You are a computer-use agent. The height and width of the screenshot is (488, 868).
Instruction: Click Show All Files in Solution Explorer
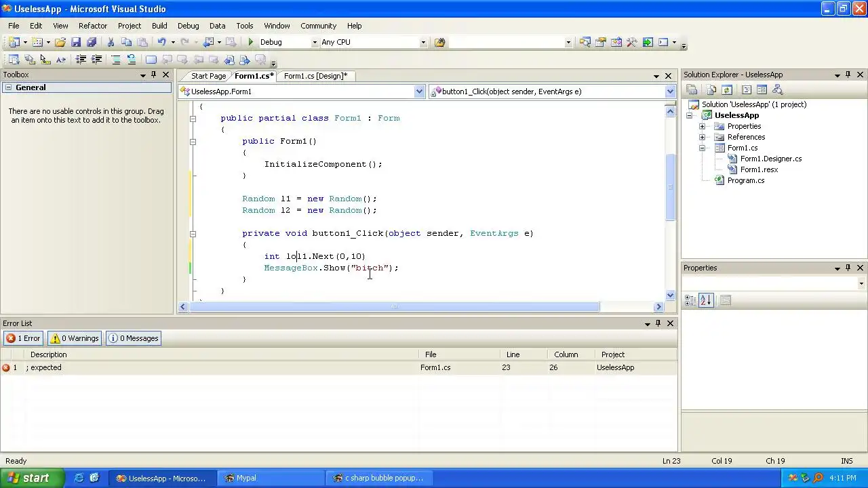click(x=711, y=89)
